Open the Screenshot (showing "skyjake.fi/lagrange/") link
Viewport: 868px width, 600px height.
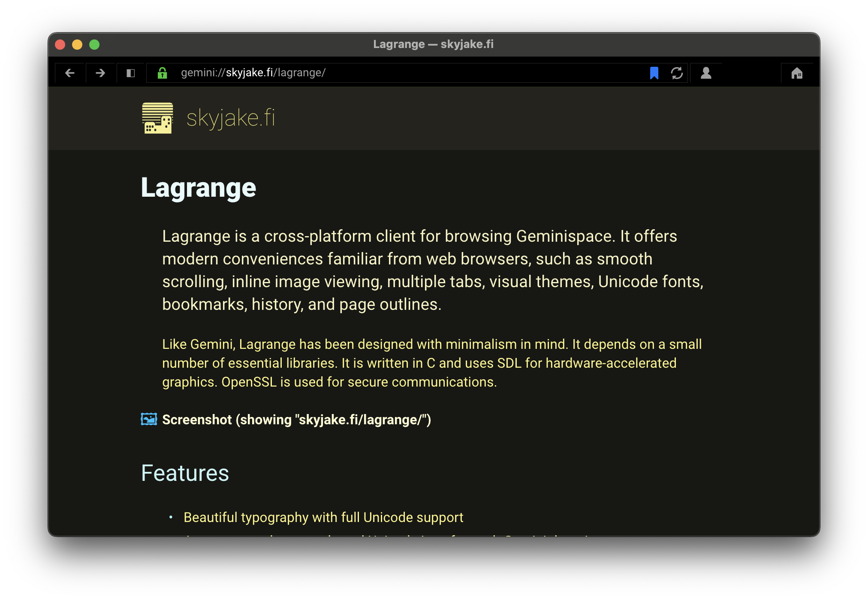tap(296, 420)
